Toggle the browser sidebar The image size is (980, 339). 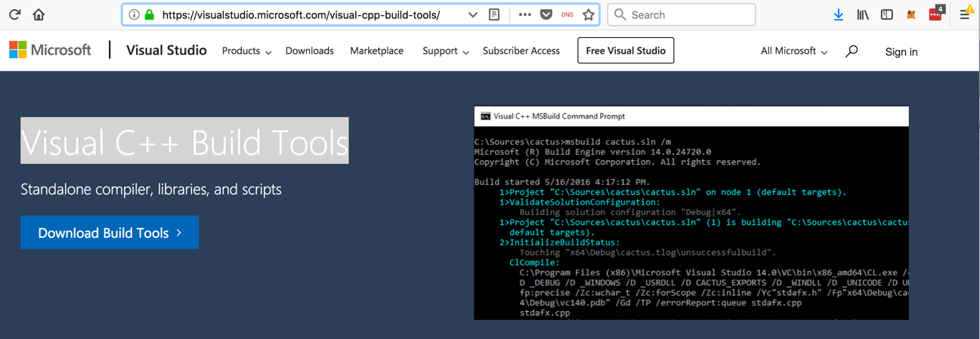887,14
